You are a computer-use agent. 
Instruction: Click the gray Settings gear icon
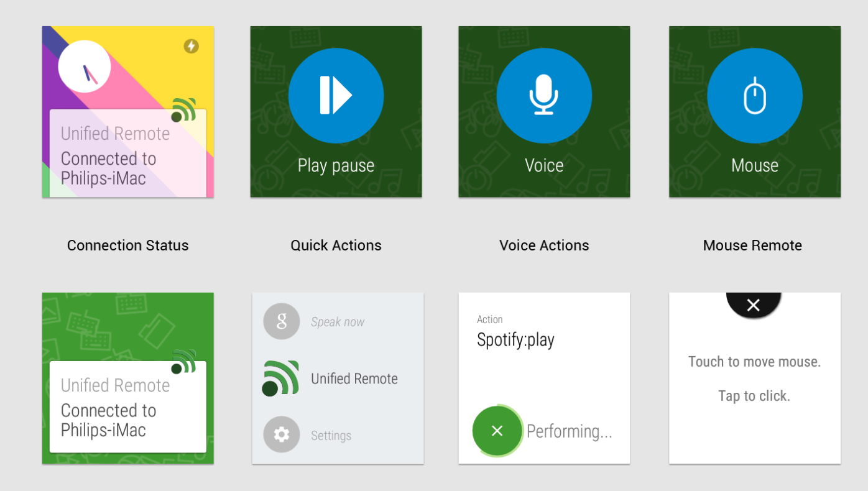click(x=282, y=434)
